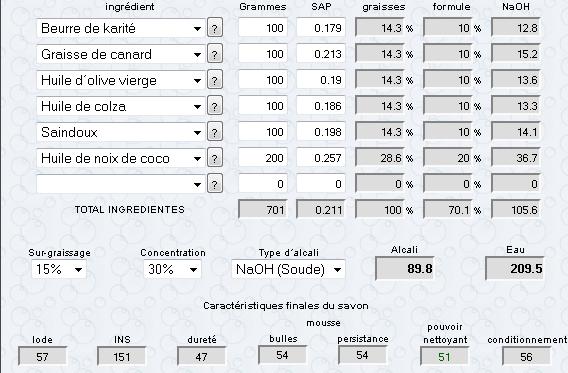Expand the Huile de noix de coco dropdown
Image resolution: width=568 pixels, height=373 pixels.
click(x=121, y=158)
